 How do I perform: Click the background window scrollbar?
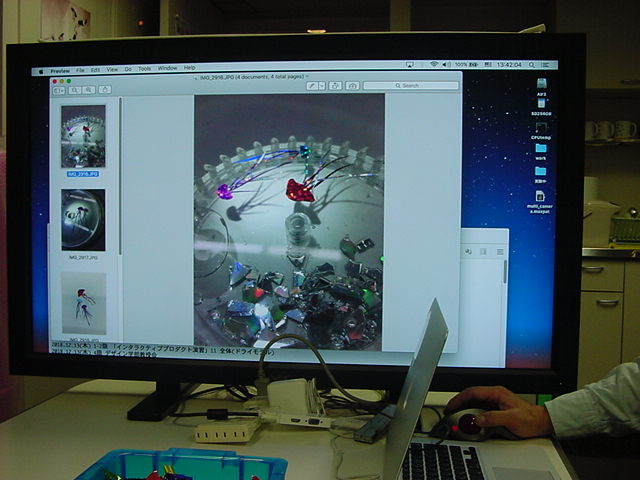pyautogui.click(x=505, y=272)
